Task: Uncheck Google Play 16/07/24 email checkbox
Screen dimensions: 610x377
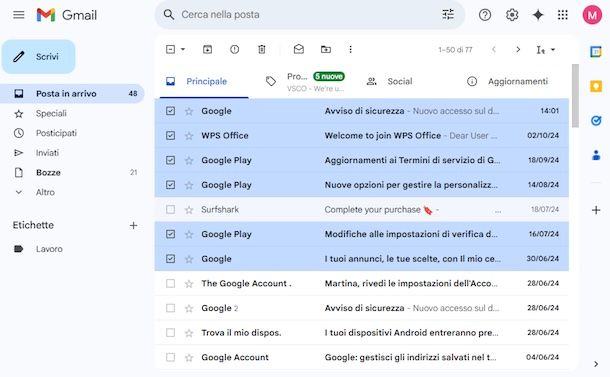Action: tap(170, 234)
